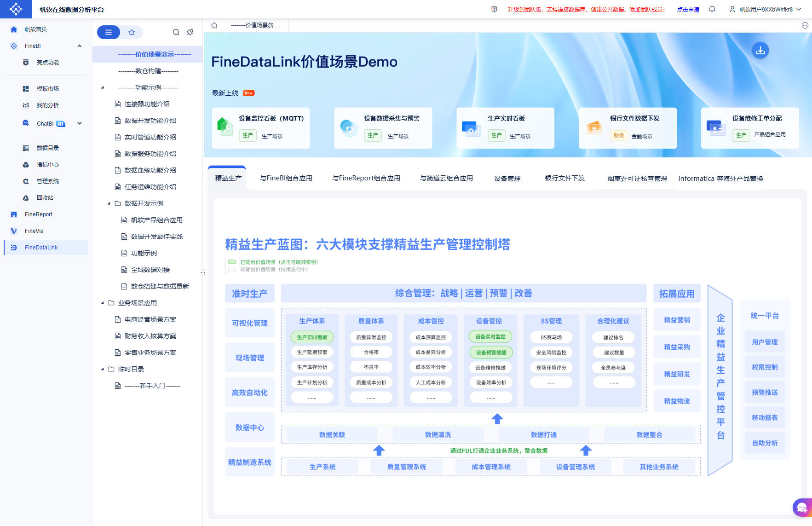Open 新手入门 document

click(153, 386)
